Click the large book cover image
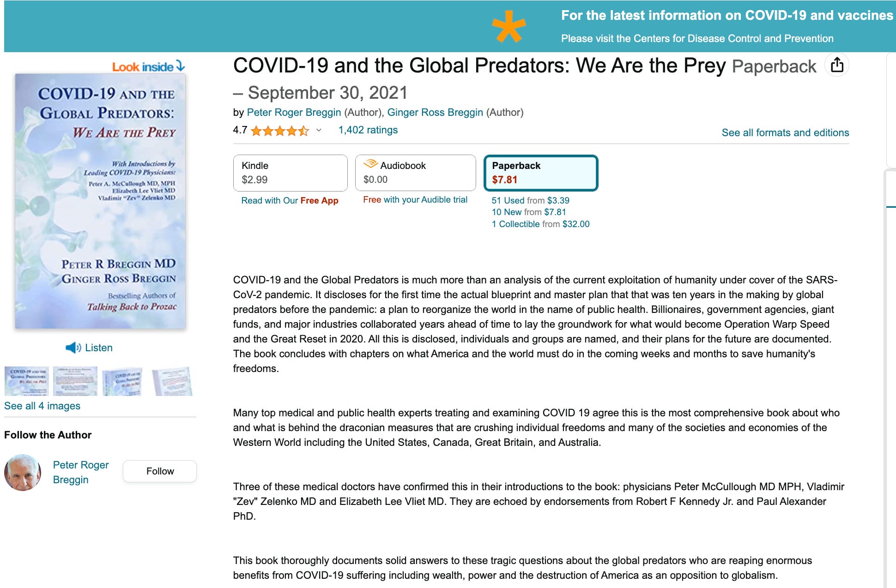Image resolution: width=896 pixels, height=588 pixels. click(x=100, y=201)
